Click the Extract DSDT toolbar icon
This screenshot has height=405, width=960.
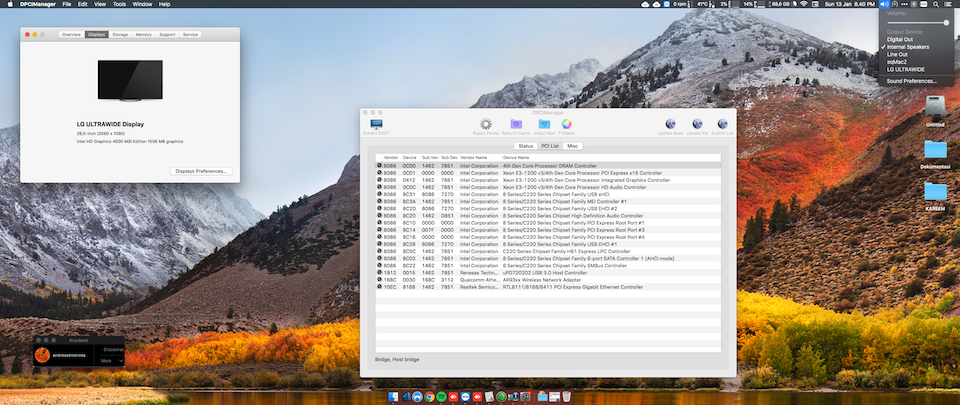click(x=377, y=124)
